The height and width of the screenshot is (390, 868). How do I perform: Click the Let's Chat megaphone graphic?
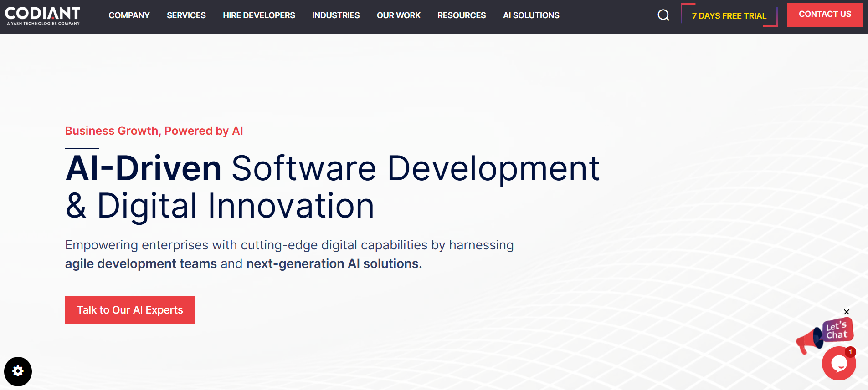click(825, 335)
